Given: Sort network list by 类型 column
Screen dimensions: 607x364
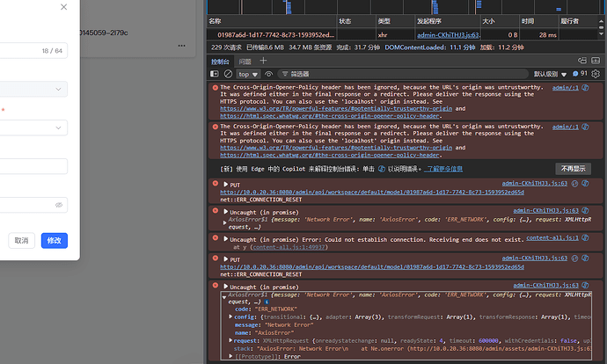Looking at the screenshot, I should click(395, 21).
